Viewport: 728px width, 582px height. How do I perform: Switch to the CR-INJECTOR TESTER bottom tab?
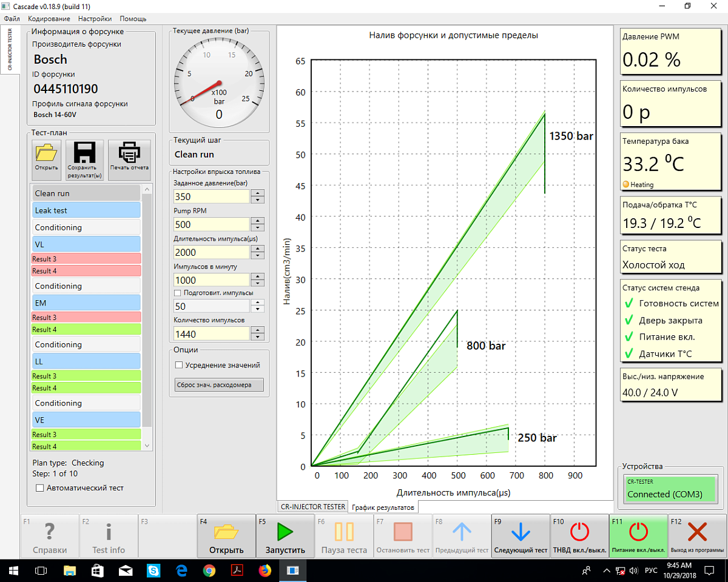click(312, 506)
